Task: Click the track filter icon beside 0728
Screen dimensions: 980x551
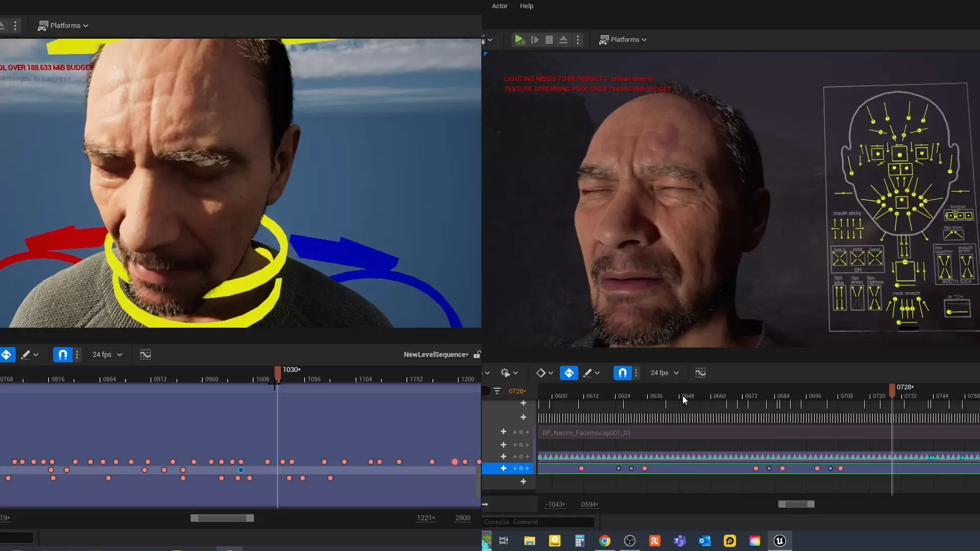Action: click(x=497, y=391)
